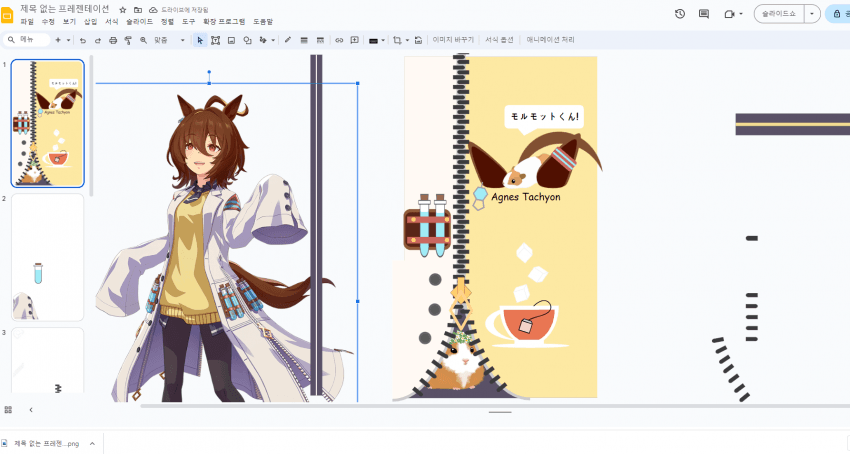This screenshot has width=850, height=454.
Task: Click the undo icon
Action: tap(83, 40)
